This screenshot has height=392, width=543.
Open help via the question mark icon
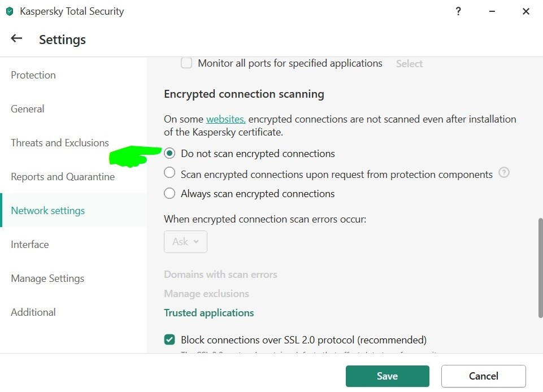coord(458,11)
